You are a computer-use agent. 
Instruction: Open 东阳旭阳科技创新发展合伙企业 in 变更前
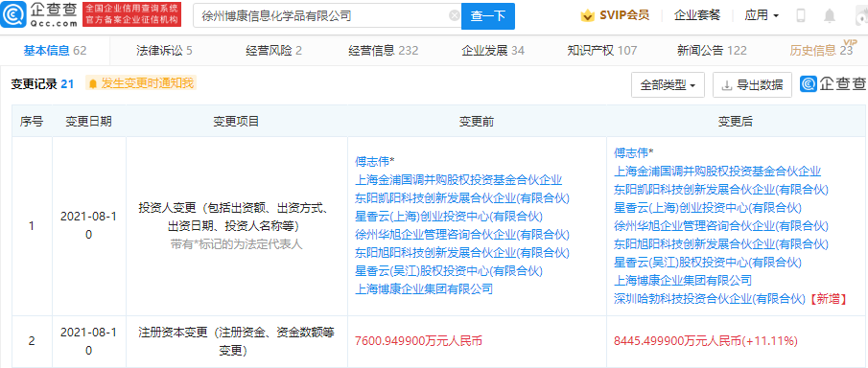click(461, 252)
